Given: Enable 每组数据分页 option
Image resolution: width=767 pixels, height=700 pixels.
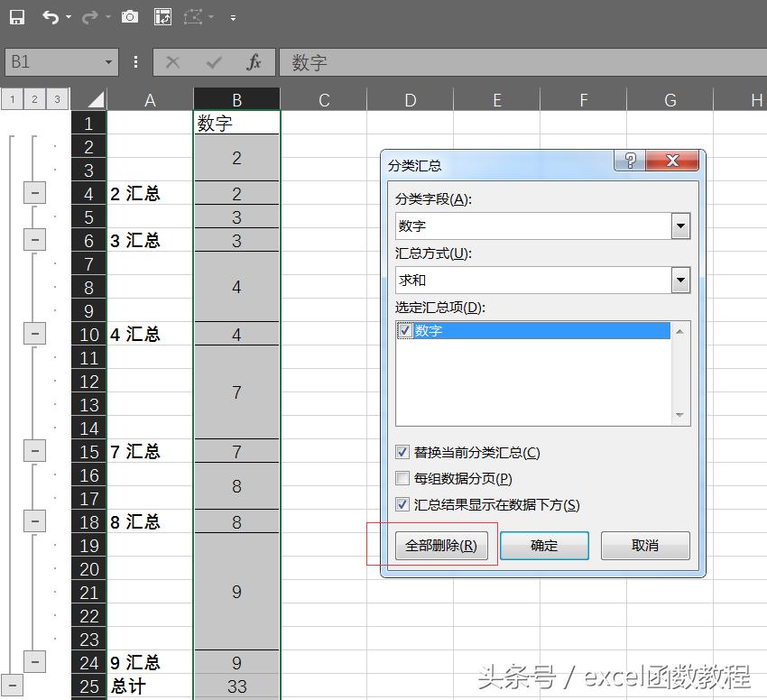Looking at the screenshot, I should (402, 479).
